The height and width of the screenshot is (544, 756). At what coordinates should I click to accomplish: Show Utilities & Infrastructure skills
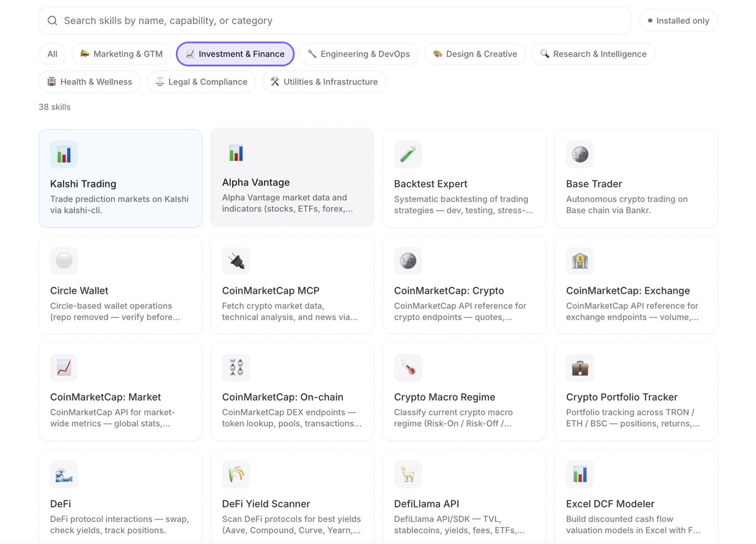pos(324,82)
